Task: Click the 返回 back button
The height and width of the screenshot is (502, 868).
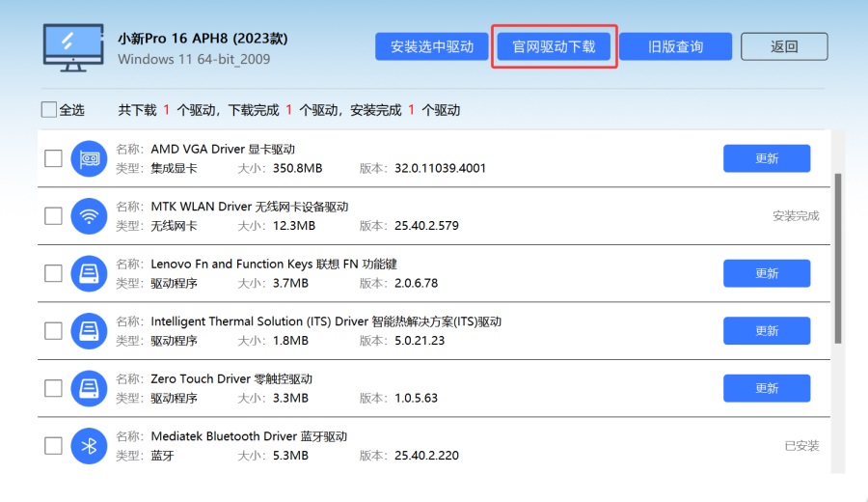Action: pos(784,46)
